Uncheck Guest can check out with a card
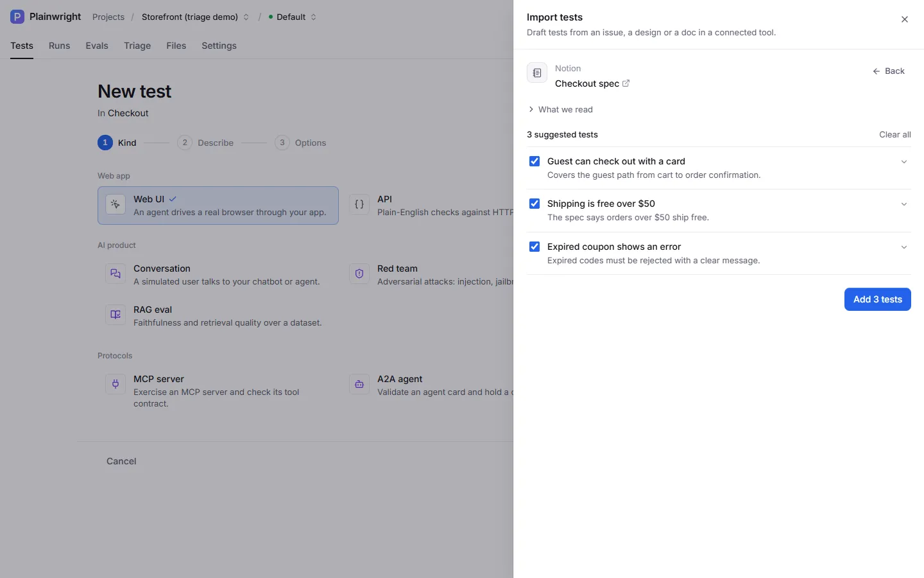924x578 pixels. coord(535,161)
